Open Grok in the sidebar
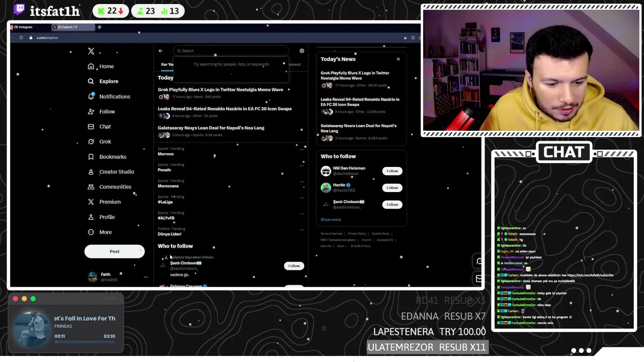Screen dimensions: 644x362 pos(99,142)
